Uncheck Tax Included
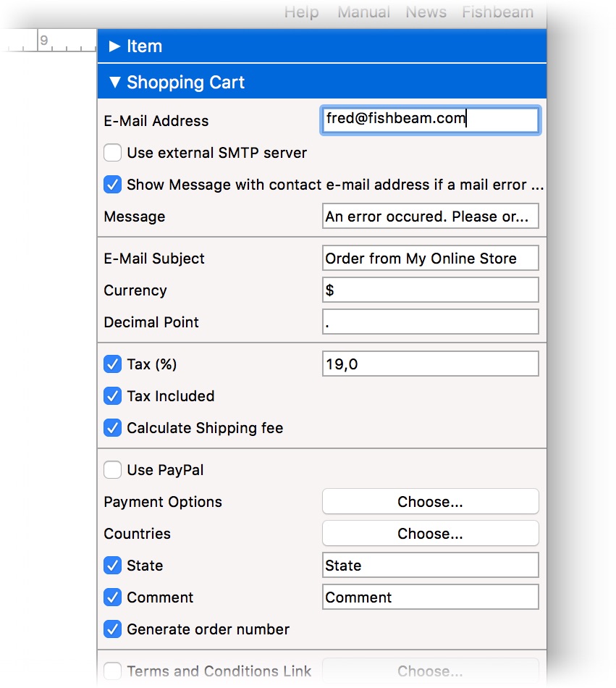This screenshot has height=688, width=616. click(x=112, y=396)
